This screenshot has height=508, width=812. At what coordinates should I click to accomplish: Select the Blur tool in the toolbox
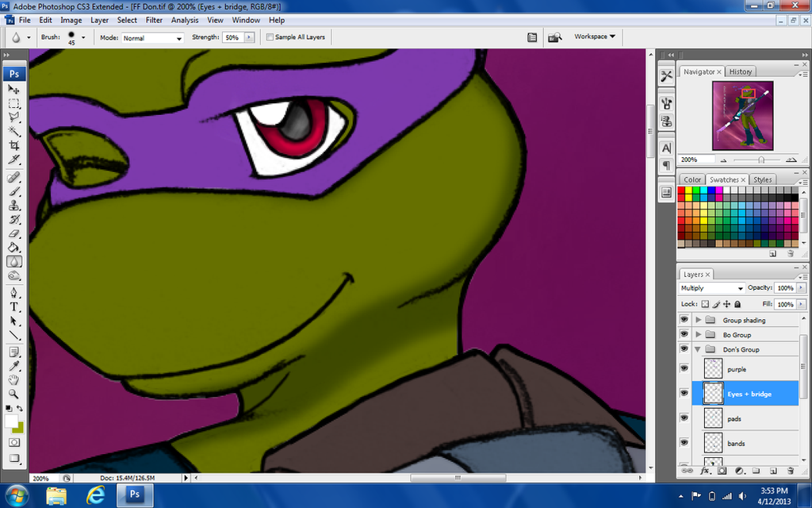click(14, 262)
